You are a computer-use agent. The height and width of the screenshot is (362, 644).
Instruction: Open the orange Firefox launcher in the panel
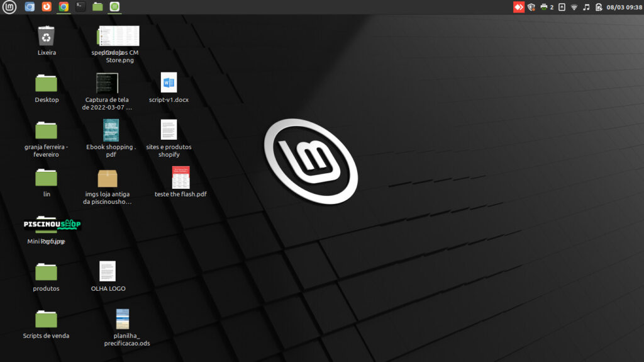pyautogui.click(x=47, y=7)
